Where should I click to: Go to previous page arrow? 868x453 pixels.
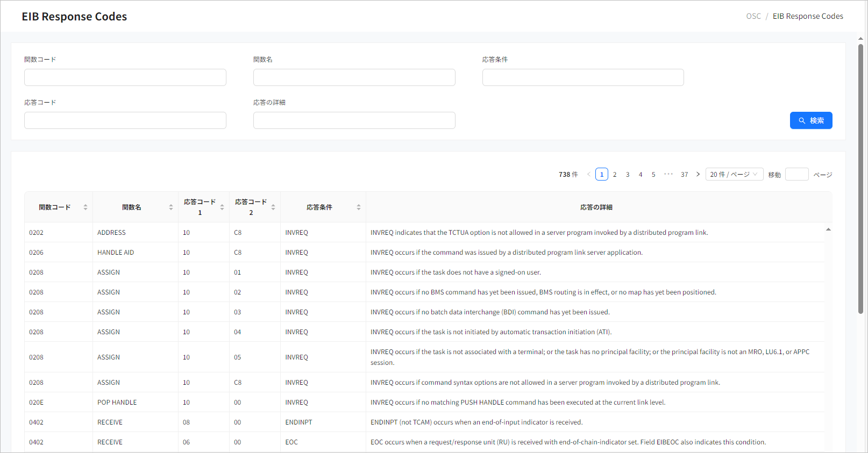(589, 174)
